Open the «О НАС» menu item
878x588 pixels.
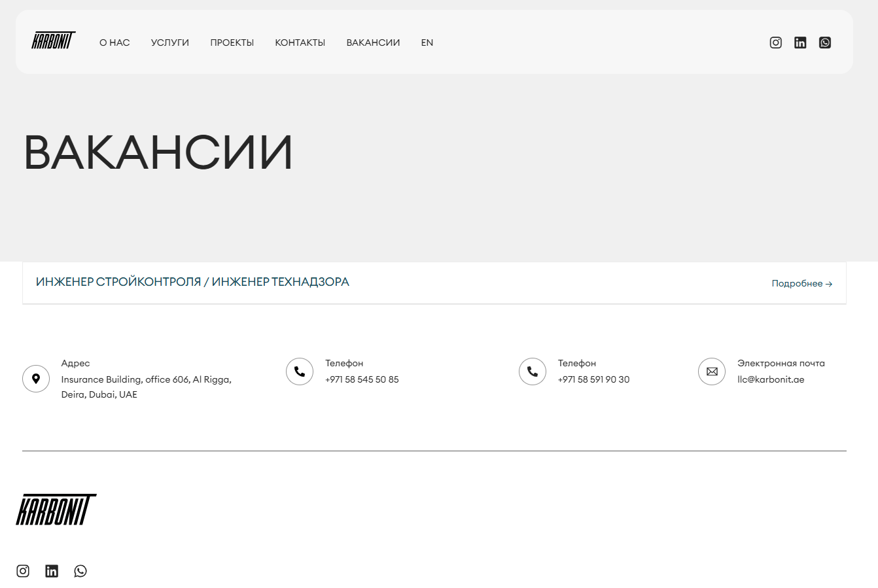(x=114, y=43)
